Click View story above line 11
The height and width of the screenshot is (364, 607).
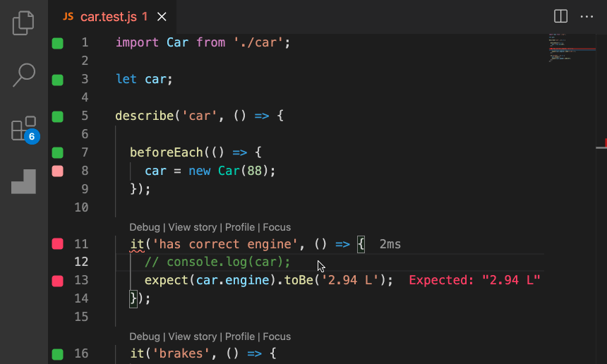tap(192, 227)
